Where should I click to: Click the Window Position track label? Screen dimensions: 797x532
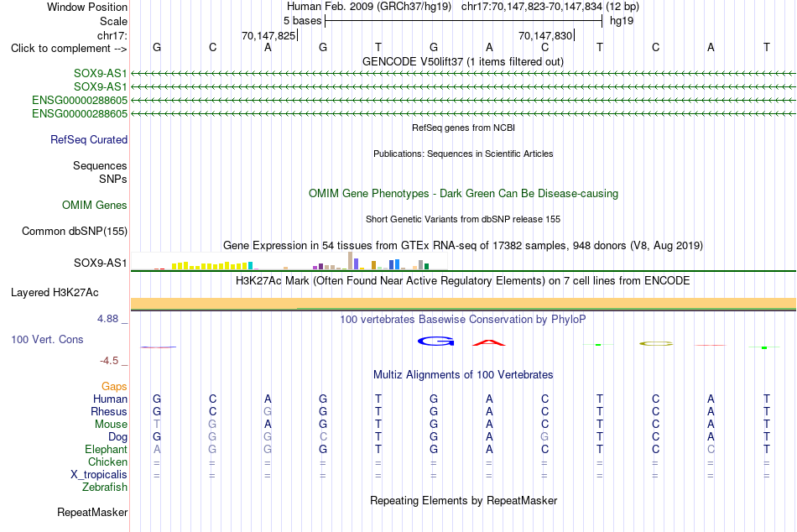[x=87, y=7]
